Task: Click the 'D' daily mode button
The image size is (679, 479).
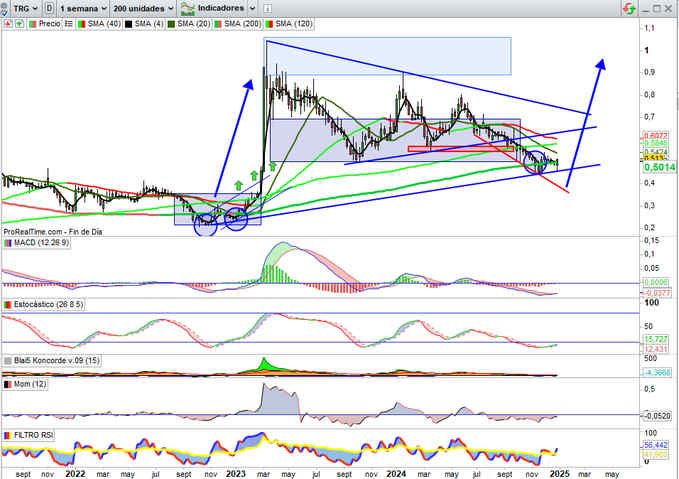Action: (49, 8)
